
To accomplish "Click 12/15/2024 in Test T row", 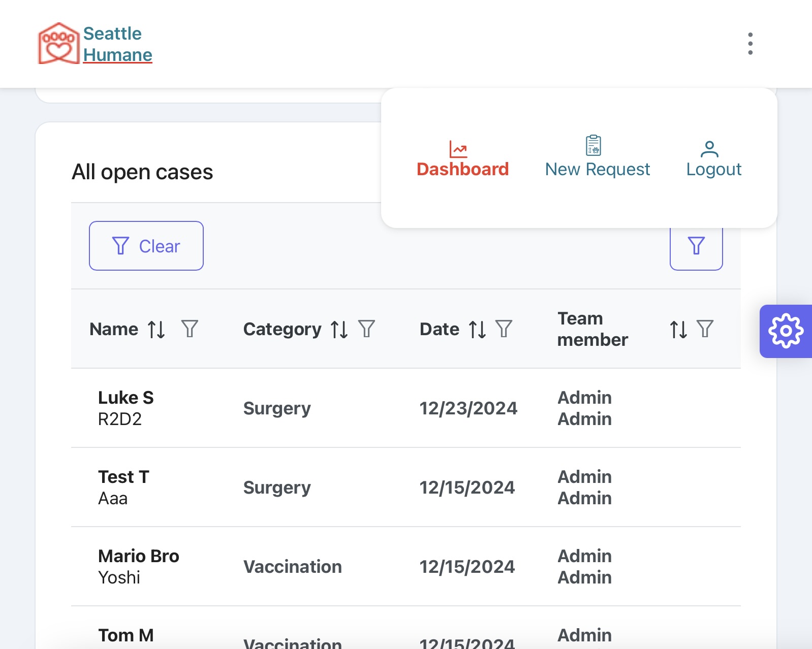I will click(x=467, y=488).
